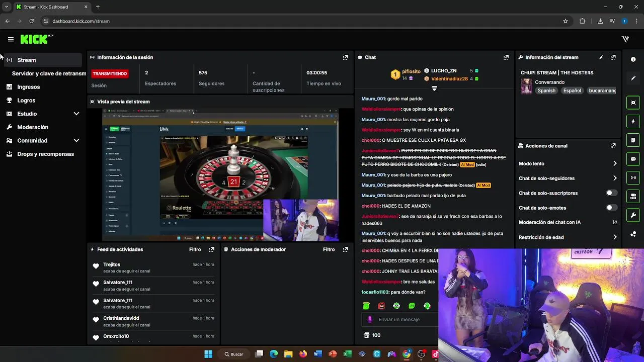Screen dimensions: 644x362
Task: Open the channel points shop showing 100
Action: pyautogui.click(x=372, y=335)
